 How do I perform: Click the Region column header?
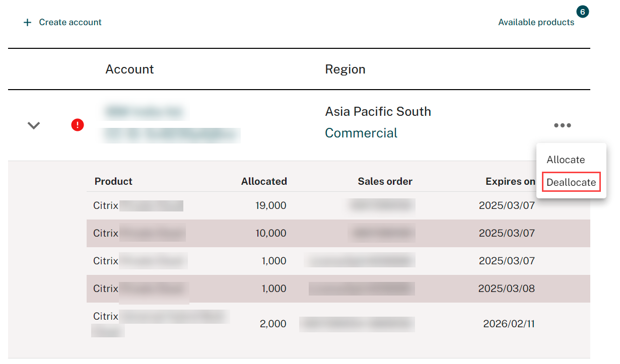[345, 69]
